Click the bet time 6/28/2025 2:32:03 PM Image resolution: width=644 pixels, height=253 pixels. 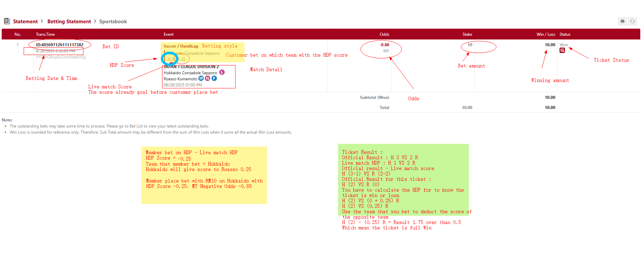[x=56, y=51]
